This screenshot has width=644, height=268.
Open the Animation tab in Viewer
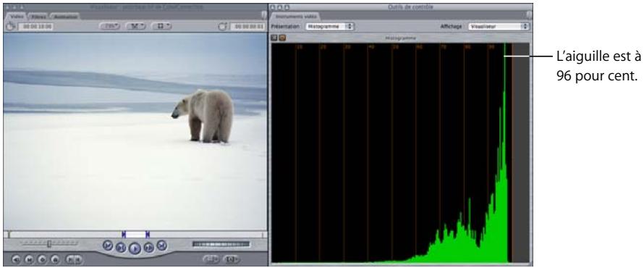65,17
